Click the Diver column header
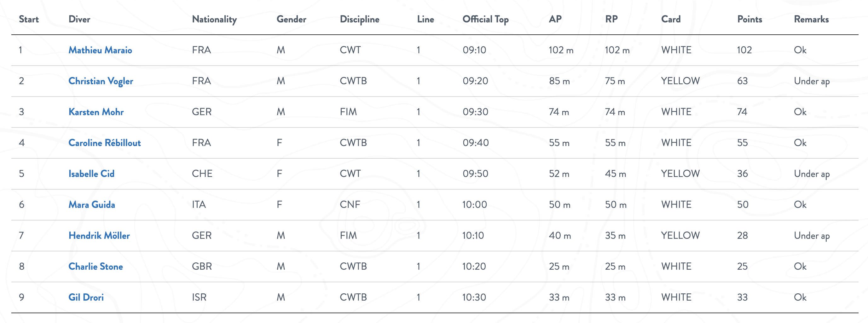The image size is (868, 323). (x=79, y=19)
